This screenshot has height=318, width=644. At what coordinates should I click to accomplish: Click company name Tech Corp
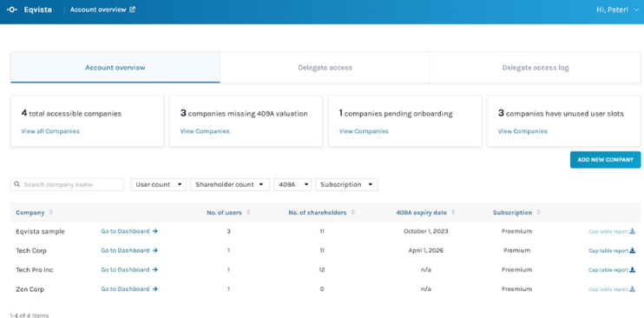pyautogui.click(x=30, y=250)
